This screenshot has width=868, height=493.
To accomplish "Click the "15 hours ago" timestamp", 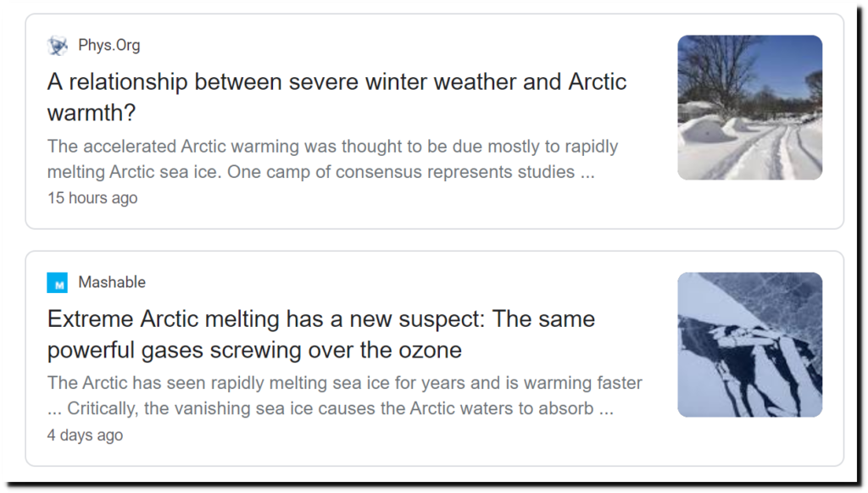I will click(x=92, y=198).
